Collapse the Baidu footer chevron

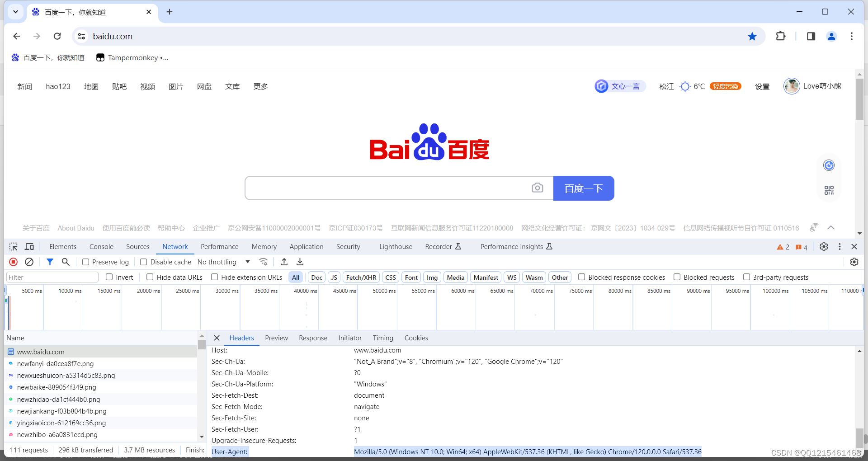[831, 227]
